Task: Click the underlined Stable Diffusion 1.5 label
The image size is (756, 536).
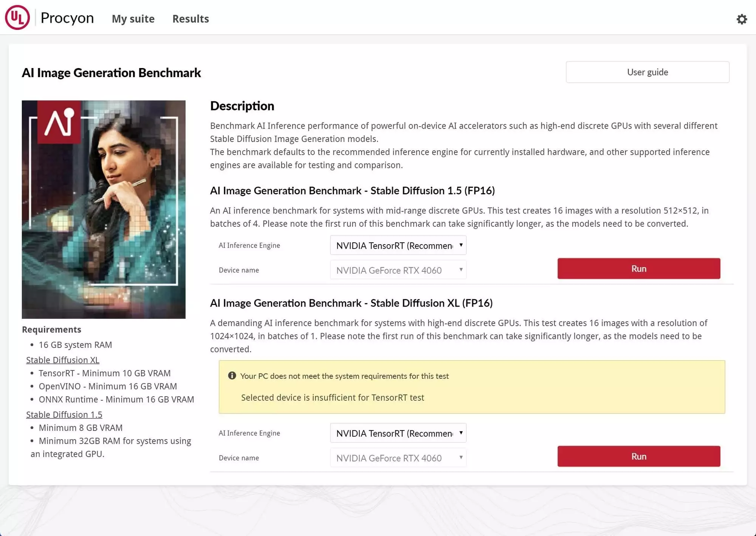Action: (64, 415)
